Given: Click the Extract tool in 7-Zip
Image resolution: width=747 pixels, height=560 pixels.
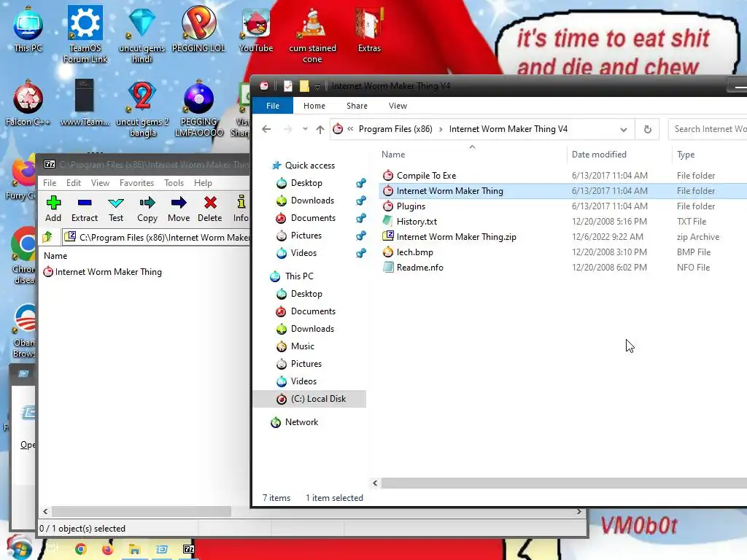Looking at the screenshot, I should pyautogui.click(x=85, y=209).
